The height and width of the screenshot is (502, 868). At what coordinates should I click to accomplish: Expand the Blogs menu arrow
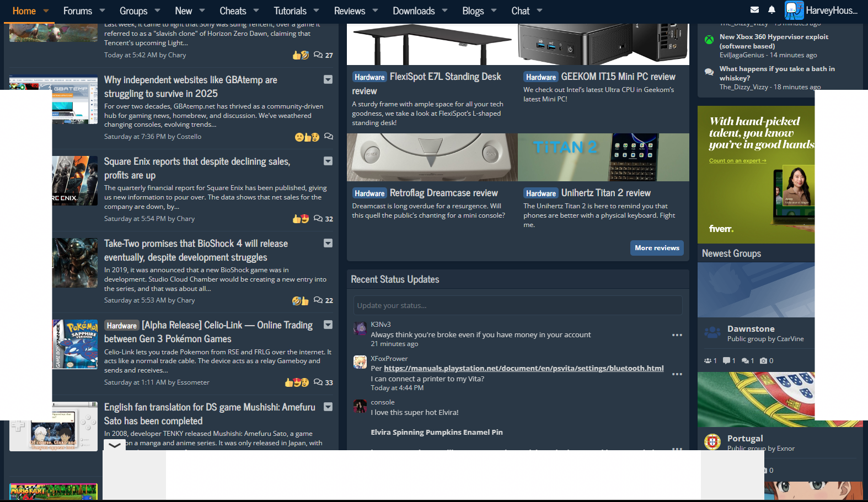494,10
